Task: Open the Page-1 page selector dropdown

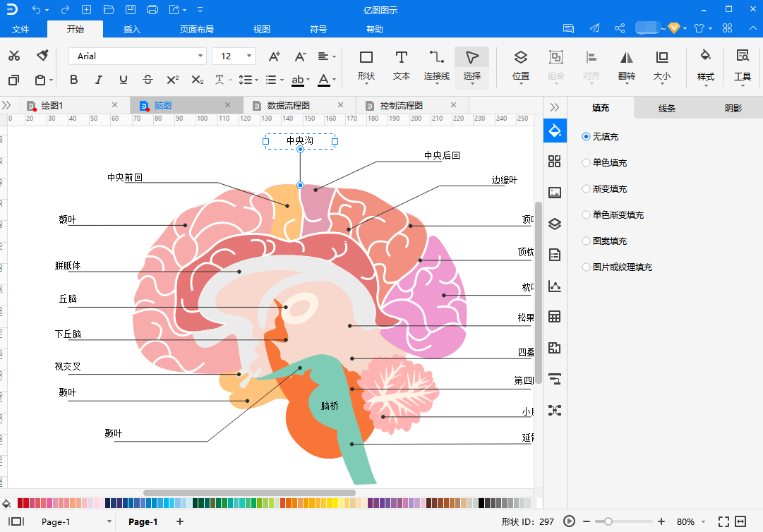Action: click(x=109, y=522)
